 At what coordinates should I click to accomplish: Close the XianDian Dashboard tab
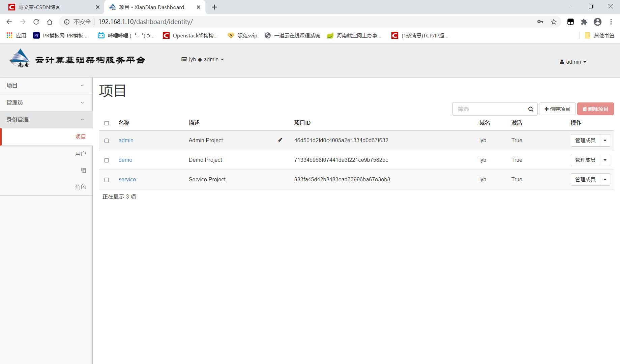[x=199, y=7]
